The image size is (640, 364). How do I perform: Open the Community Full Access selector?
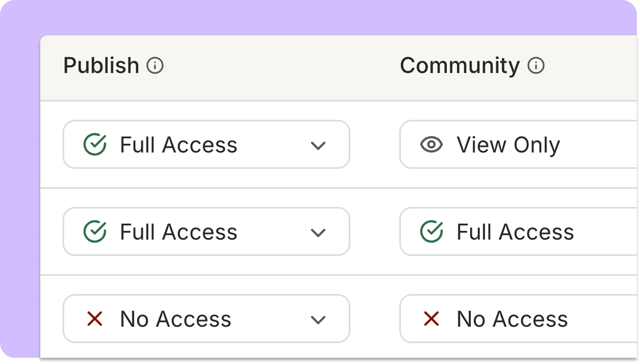coord(518,231)
